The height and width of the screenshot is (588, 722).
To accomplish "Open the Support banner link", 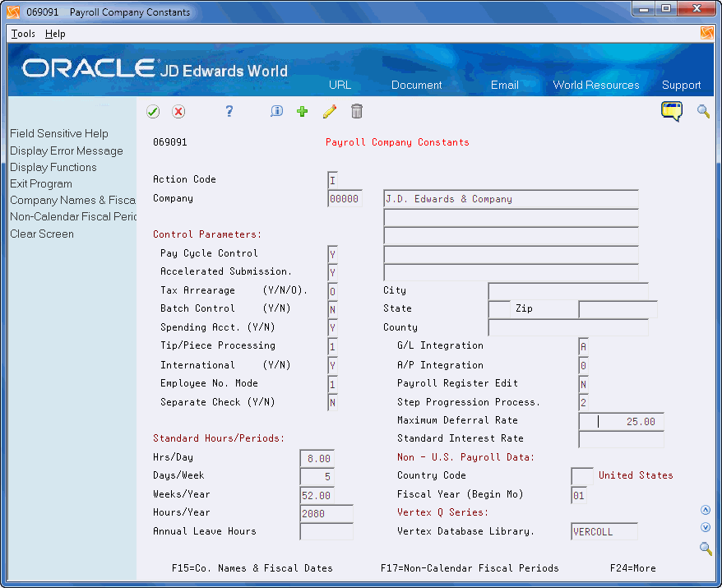I will click(681, 86).
